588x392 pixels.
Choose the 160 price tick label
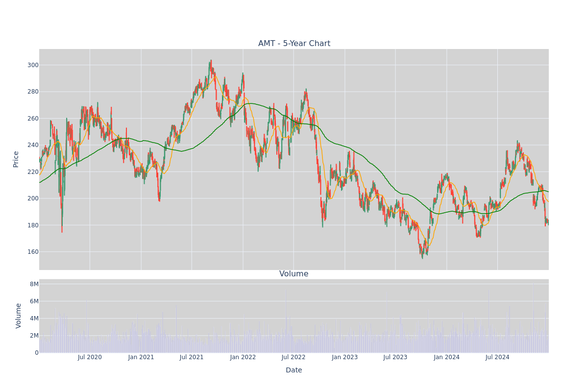point(33,252)
